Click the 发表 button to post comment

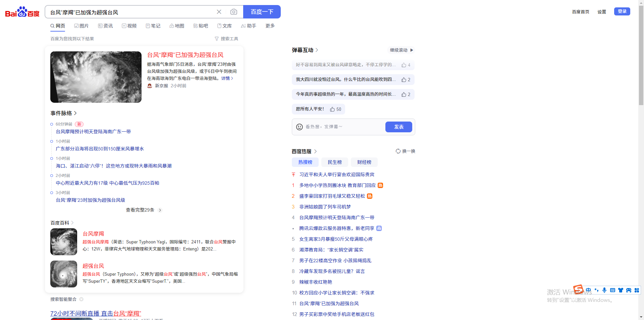pos(399,127)
